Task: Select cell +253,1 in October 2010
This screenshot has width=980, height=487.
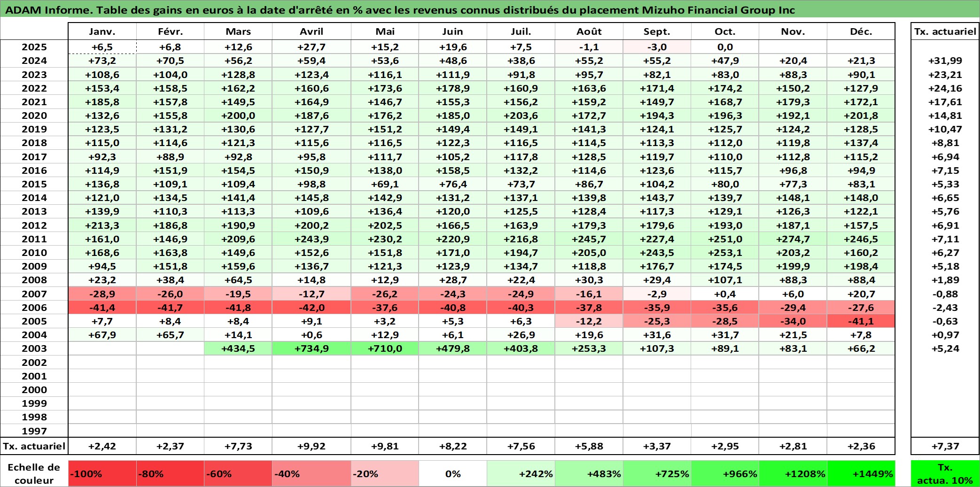Action: (725, 253)
